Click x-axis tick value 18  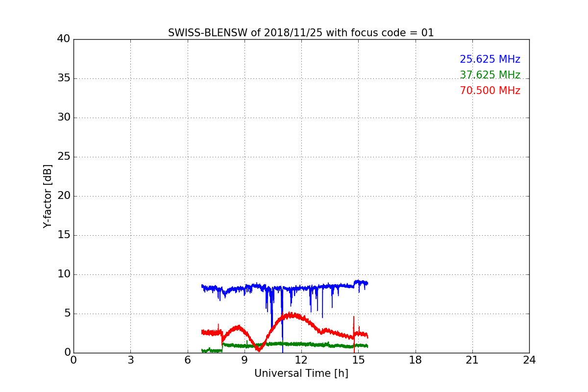(x=416, y=360)
